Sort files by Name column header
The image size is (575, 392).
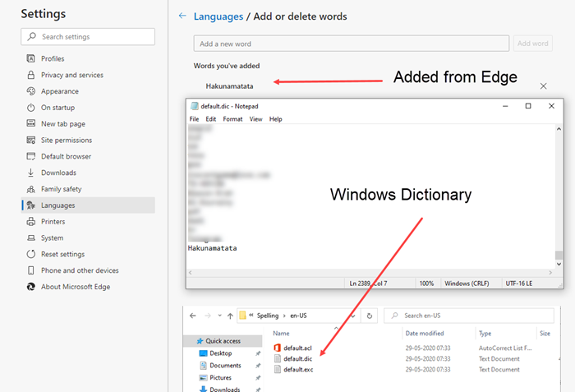coord(281,334)
